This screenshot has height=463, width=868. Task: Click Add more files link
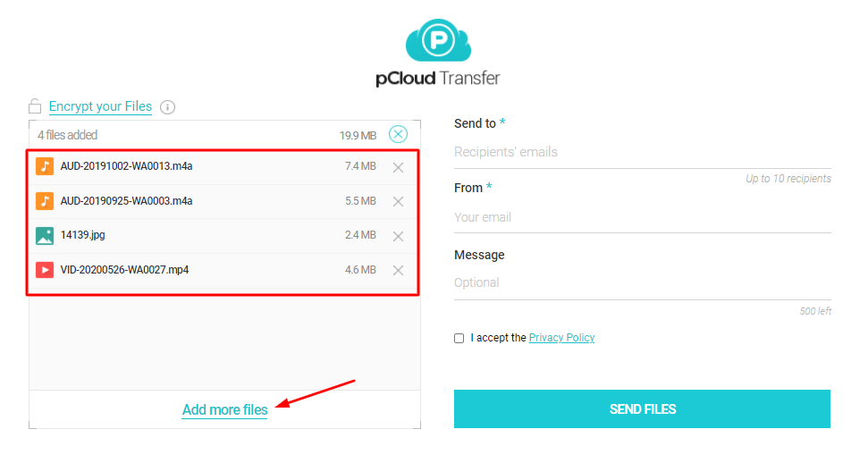224,410
